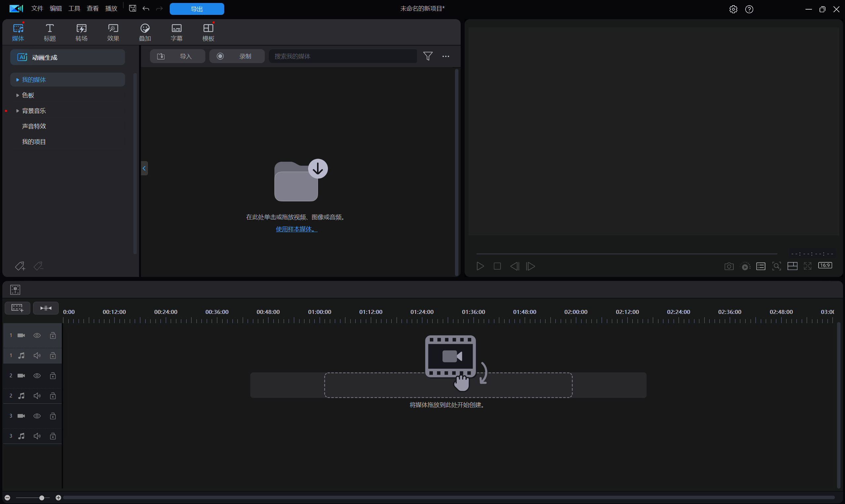
Task: Expand the 色板 tree item
Action: 18,95
